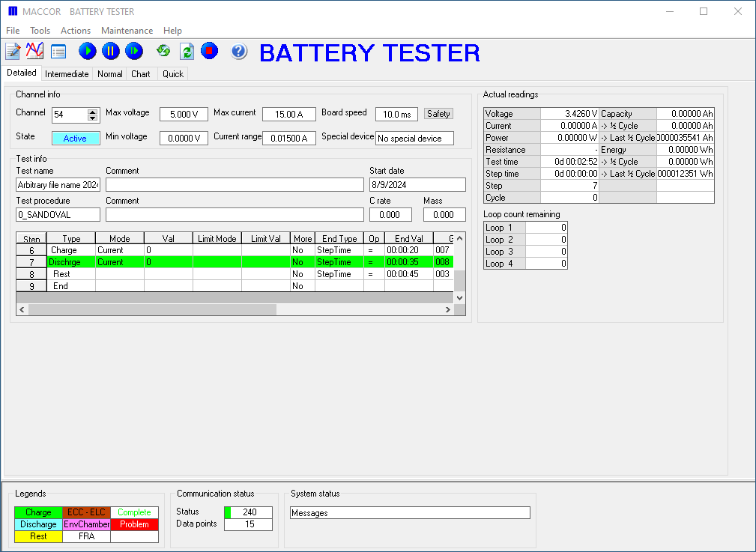Open help via the question mark icon
Image resolution: width=756 pixels, height=552 pixels.
pyautogui.click(x=239, y=51)
